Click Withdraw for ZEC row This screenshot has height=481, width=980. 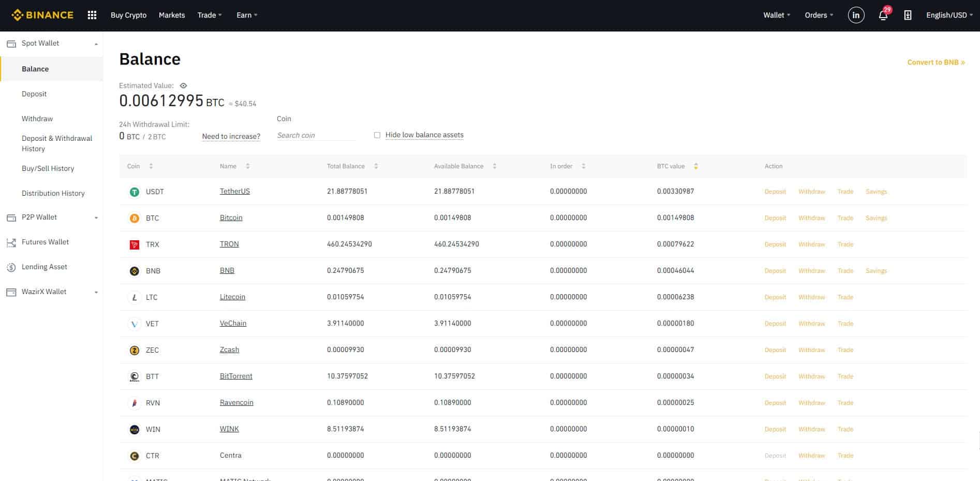coord(812,350)
